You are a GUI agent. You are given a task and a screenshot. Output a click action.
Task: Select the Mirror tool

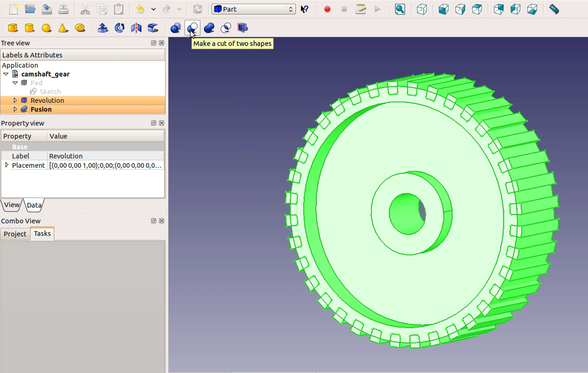(x=136, y=28)
